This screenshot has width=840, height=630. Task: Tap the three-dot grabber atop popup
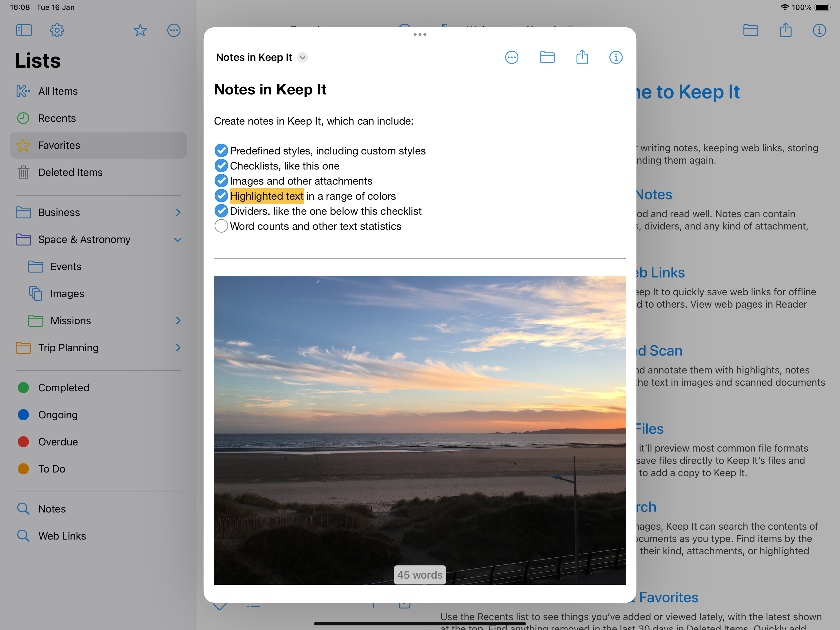420,34
